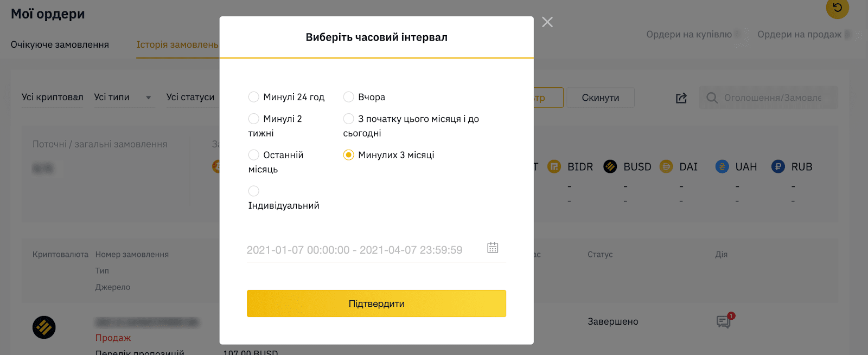
Task: Open the order chat message icon
Action: pyautogui.click(x=724, y=321)
